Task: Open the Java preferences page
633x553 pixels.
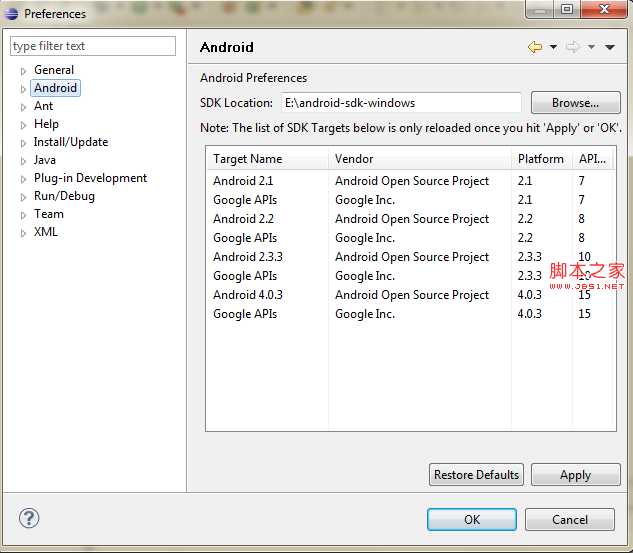Action: tap(44, 160)
